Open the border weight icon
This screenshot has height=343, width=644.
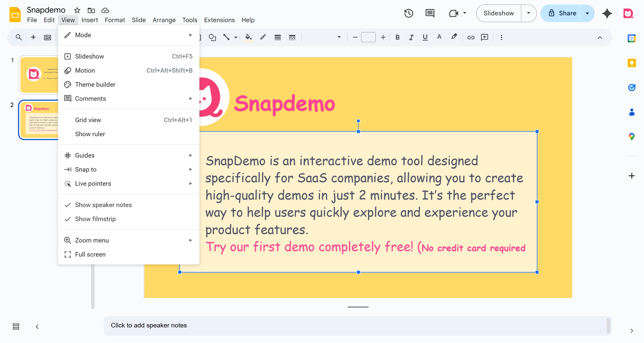pyautogui.click(x=278, y=37)
